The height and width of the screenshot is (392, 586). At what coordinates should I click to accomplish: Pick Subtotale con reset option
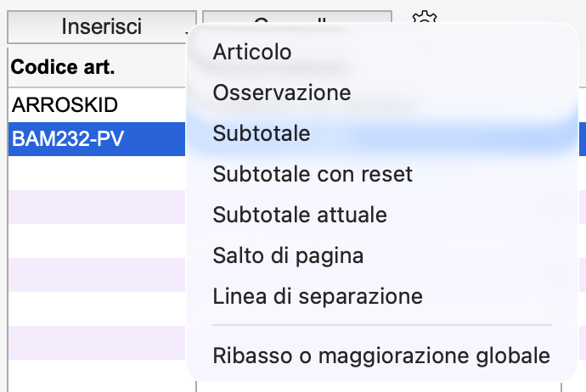click(x=313, y=175)
